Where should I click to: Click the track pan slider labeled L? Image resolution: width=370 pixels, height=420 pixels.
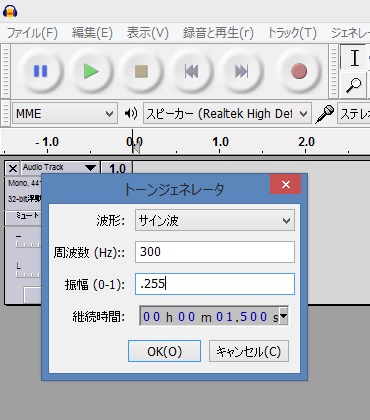[x=28, y=270]
